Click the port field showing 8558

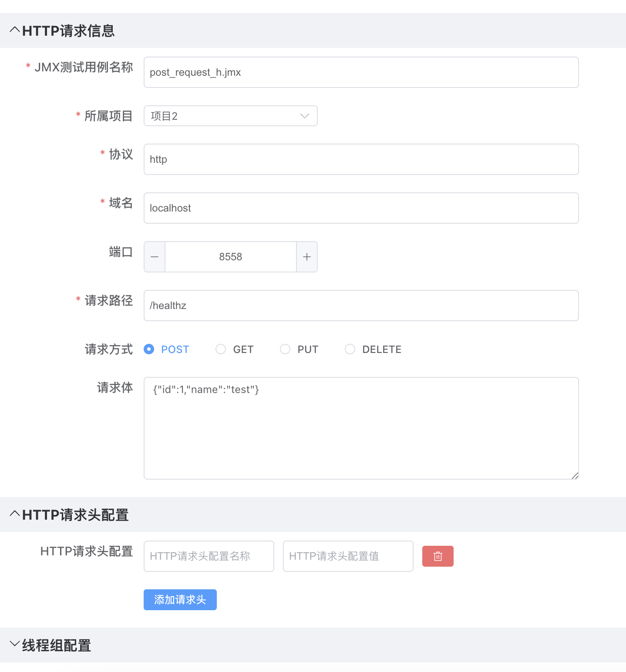[231, 257]
